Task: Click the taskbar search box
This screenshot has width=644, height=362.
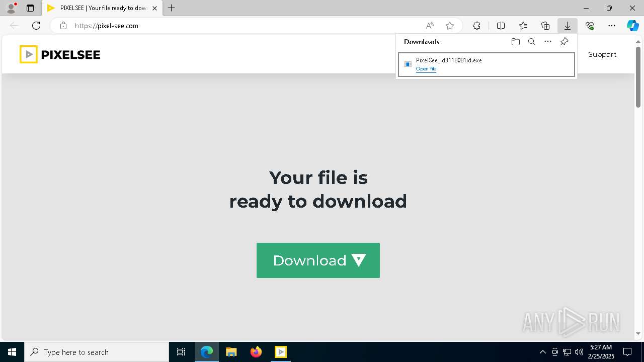Action: coord(97,352)
